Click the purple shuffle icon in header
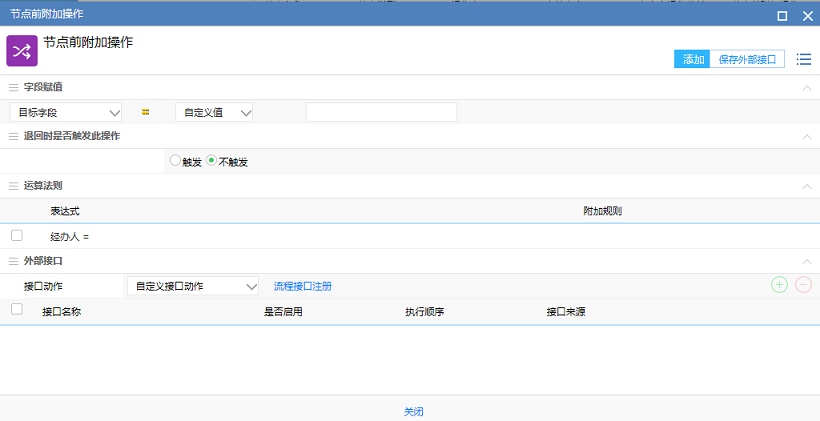Image resolution: width=820 pixels, height=421 pixels. pos(22,51)
